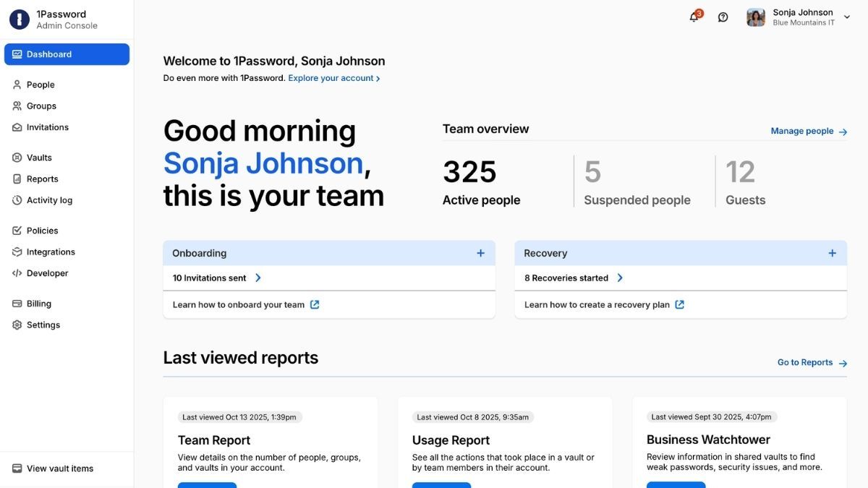Screen dimensions: 868x488
Task: Click chevron next to 10 Invitations sent
Action: coord(258,278)
